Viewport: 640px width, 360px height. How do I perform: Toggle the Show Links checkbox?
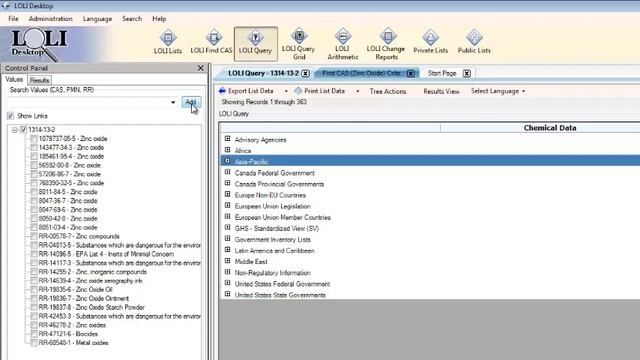click(x=11, y=116)
